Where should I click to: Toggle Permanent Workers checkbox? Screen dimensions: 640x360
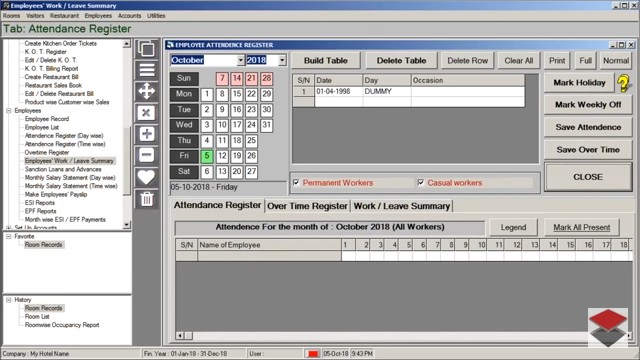(296, 182)
